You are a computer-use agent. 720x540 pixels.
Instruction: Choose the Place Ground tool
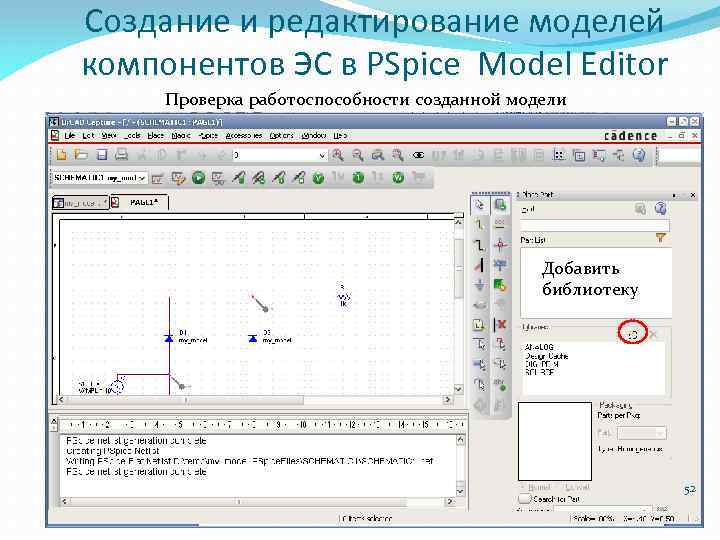click(x=479, y=285)
